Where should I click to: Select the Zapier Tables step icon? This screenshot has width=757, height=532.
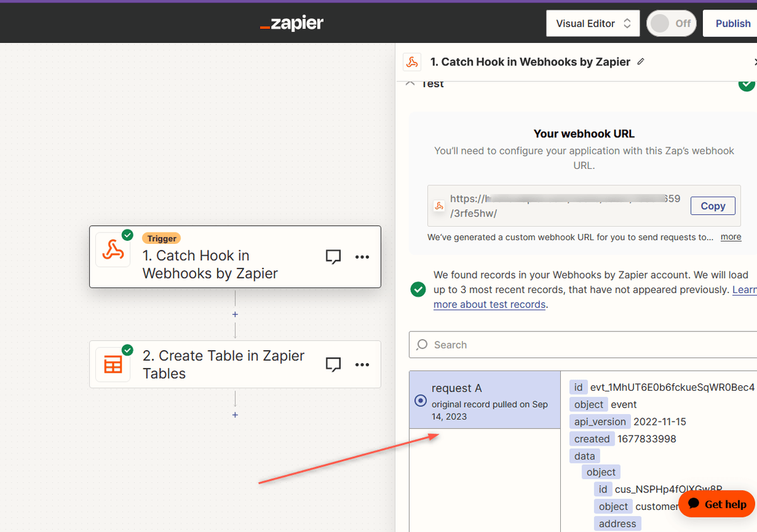point(113,364)
